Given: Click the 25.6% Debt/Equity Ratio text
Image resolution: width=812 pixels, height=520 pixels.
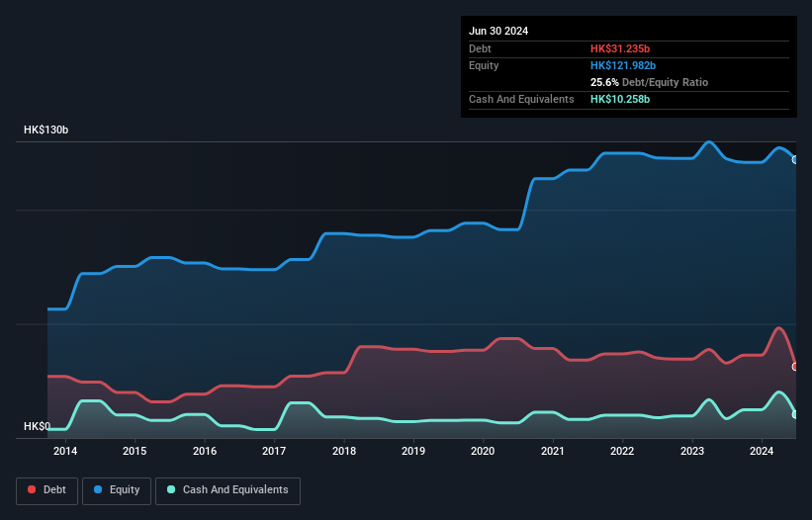Looking at the screenshot, I should point(649,82).
